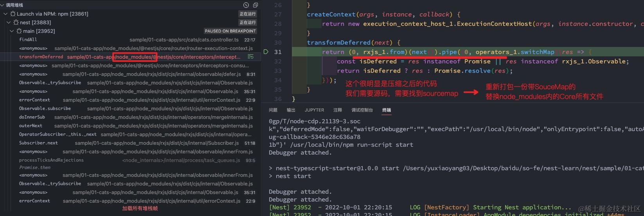Click isDeferred constant in line 32
This screenshot has height=216, width=644.
coord(378,61)
